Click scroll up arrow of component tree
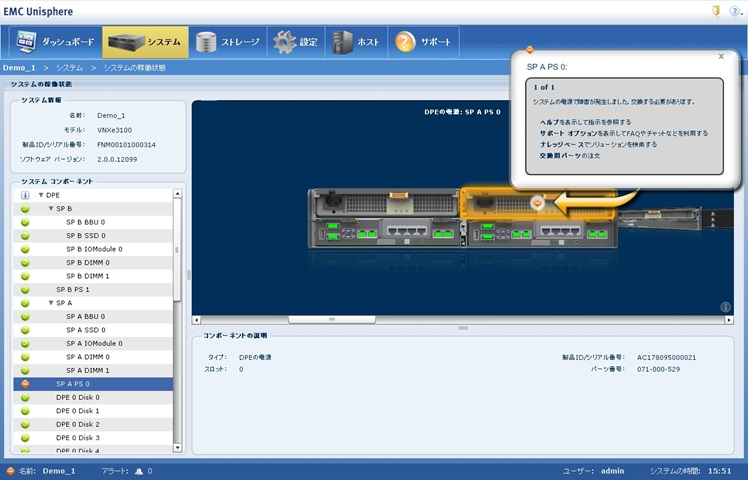The height and width of the screenshot is (480, 748). click(x=177, y=194)
